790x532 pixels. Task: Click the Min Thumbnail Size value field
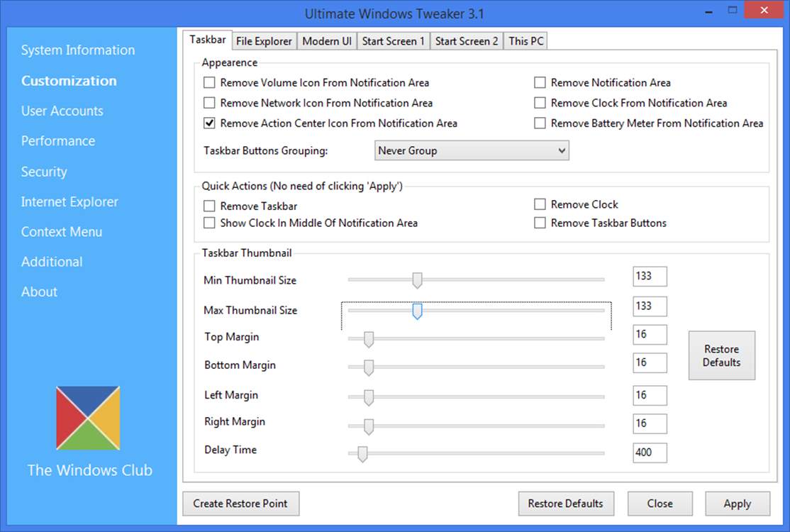coord(650,276)
